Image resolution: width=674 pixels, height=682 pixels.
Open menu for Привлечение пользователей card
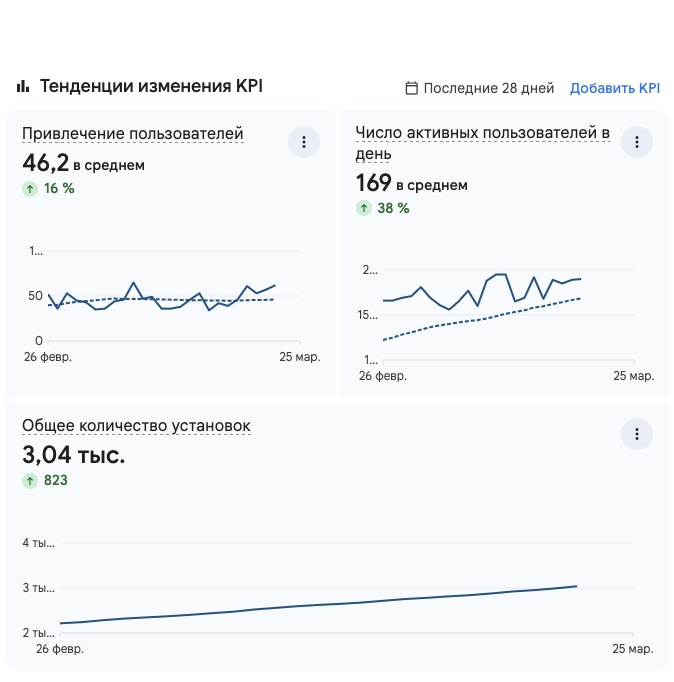coord(304,142)
